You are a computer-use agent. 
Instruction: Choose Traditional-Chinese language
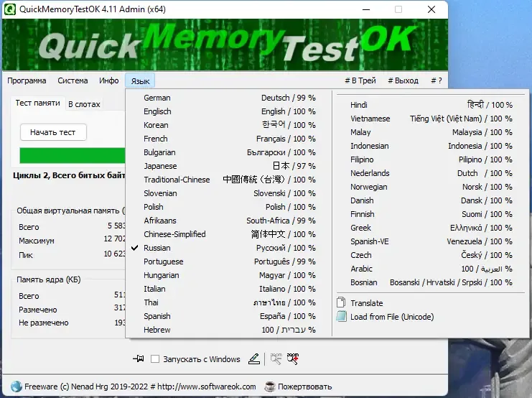[x=229, y=180]
